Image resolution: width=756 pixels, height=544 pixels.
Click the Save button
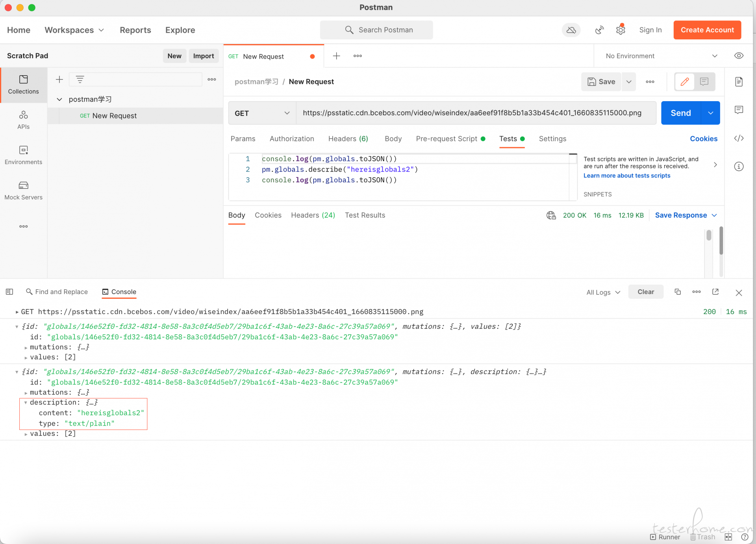(x=601, y=81)
